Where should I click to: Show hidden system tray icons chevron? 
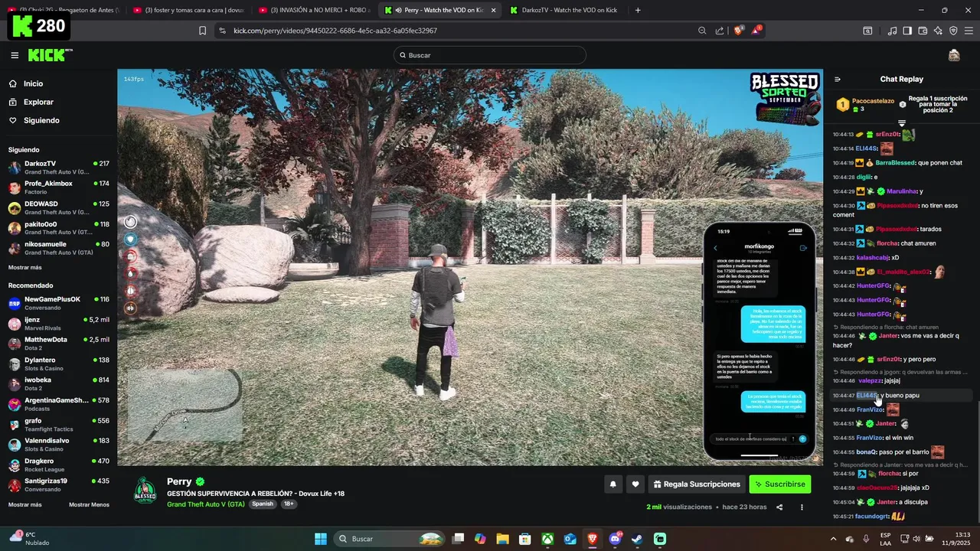tap(834, 539)
